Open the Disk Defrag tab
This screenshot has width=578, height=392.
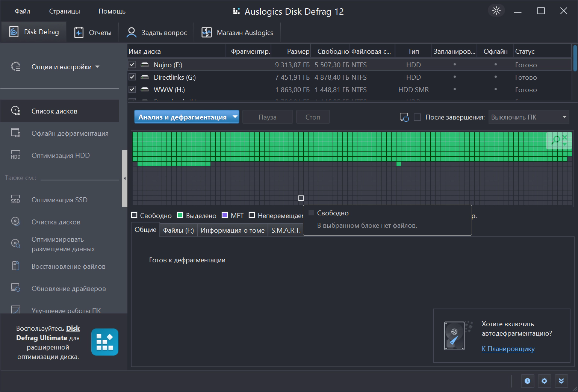pyautogui.click(x=34, y=32)
